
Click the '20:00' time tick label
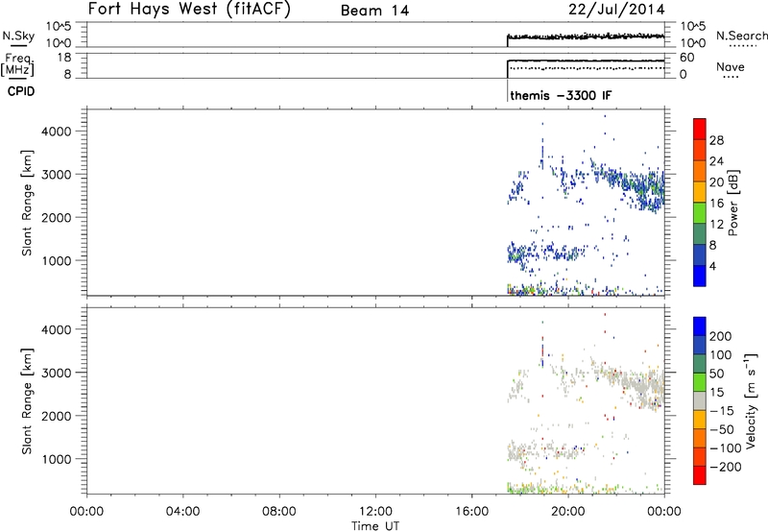(567, 512)
